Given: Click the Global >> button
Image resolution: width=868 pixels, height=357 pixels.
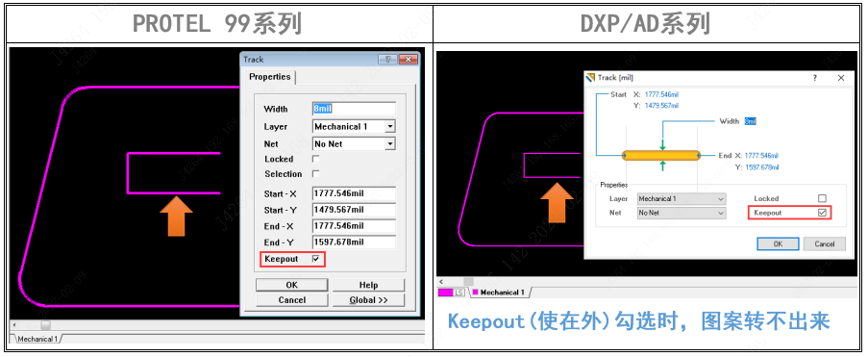Looking at the screenshot, I should pyautogui.click(x=369, y=300).
